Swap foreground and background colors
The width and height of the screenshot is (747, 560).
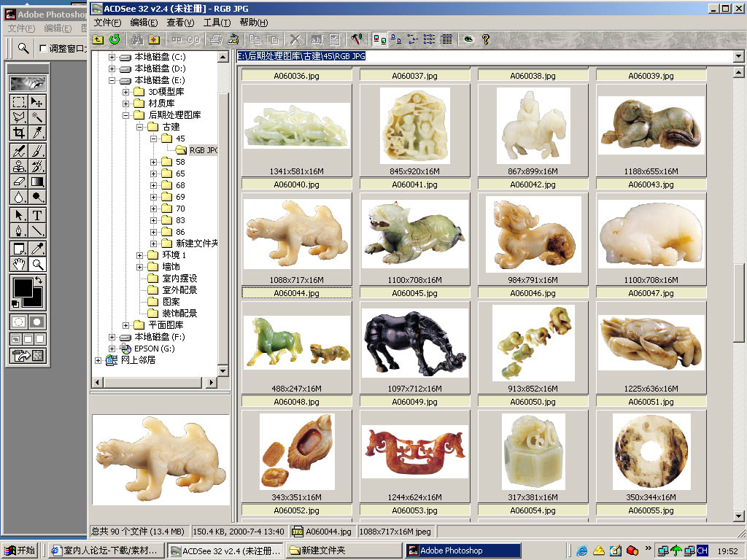(39, 281)
